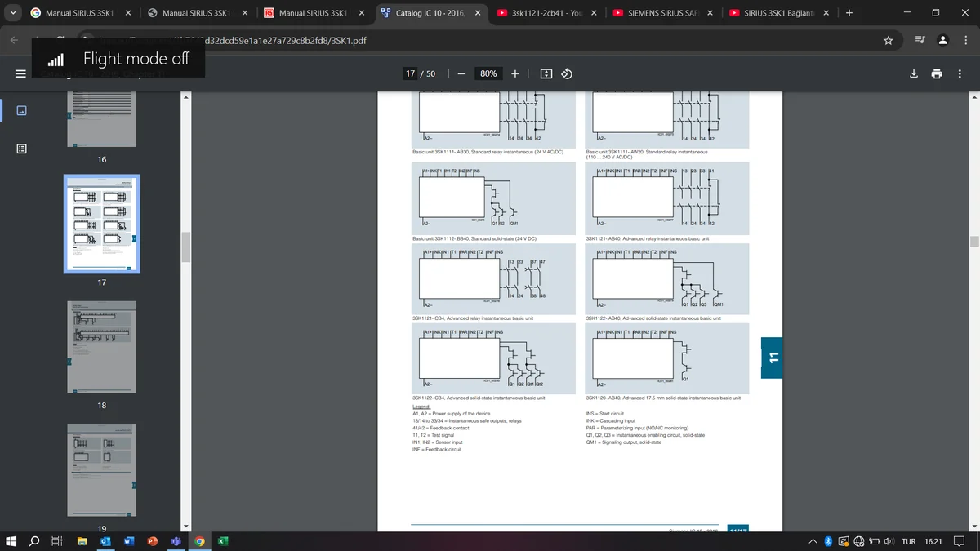Viewport: 980px width, 551px height.
Task: Switch to the RS Manual SIRIUS 3SK1 tab
Action: [x=315, y=13]
